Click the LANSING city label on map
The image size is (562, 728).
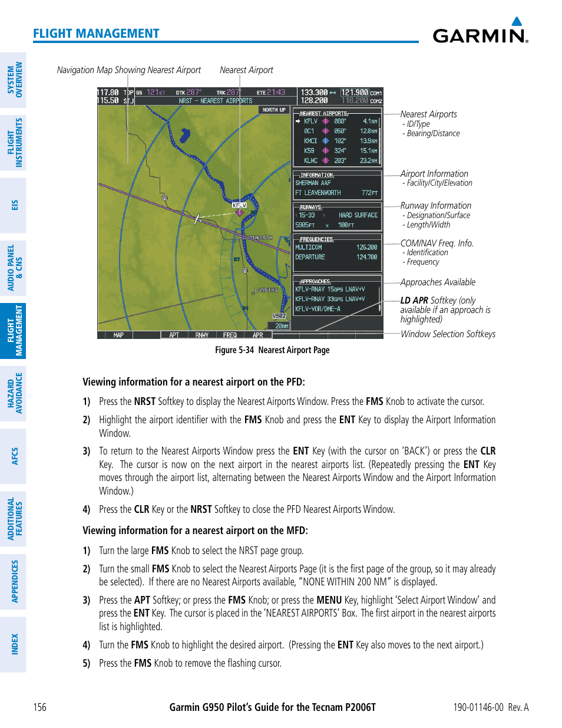pos(266,290)
